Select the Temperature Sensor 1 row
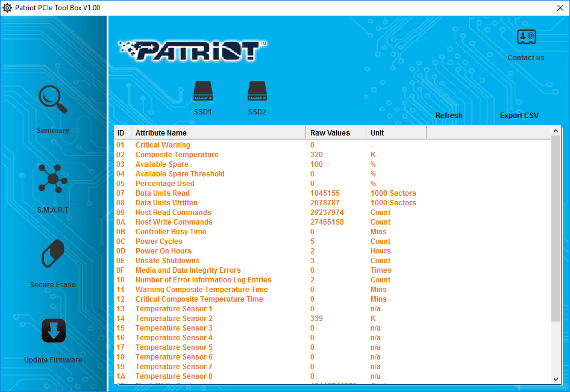Screen dimensions: 570x392 coord(332,309)
